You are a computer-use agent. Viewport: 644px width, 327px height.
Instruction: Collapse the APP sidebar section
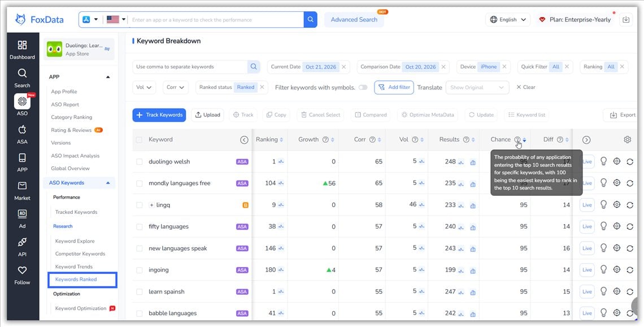coord(108,77)
